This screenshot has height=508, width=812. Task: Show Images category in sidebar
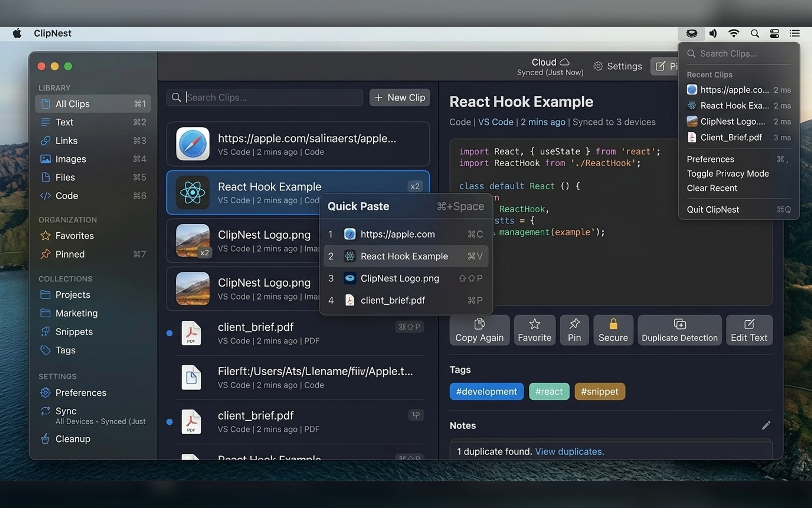(93, 159)
